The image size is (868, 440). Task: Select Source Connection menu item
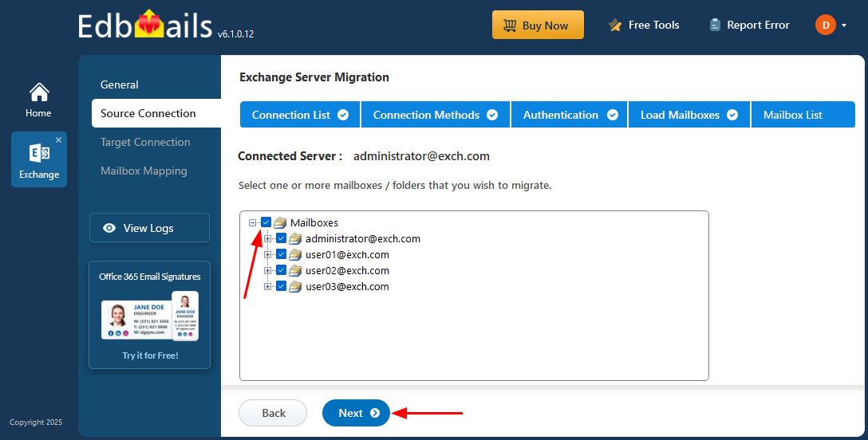pos(156,113)
